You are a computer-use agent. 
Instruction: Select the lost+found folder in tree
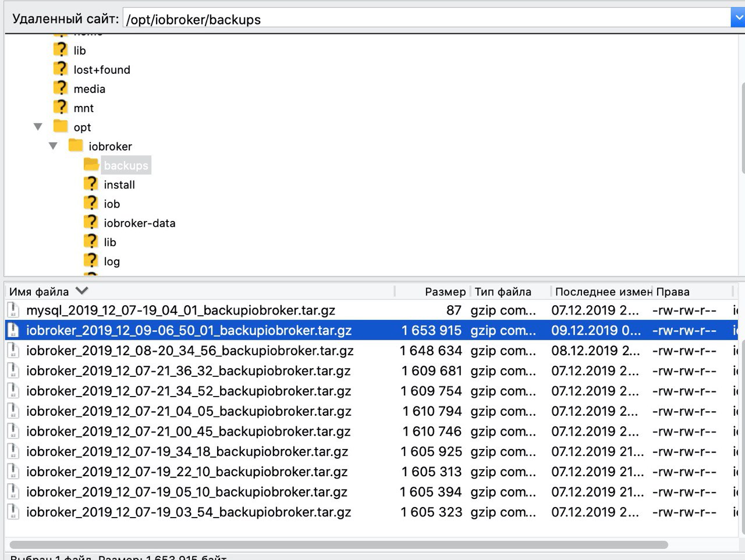[x=102, y=69]
